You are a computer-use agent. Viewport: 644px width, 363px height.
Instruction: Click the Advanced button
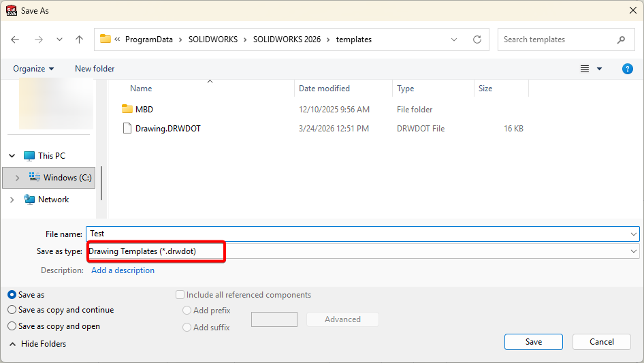[342, 319]
